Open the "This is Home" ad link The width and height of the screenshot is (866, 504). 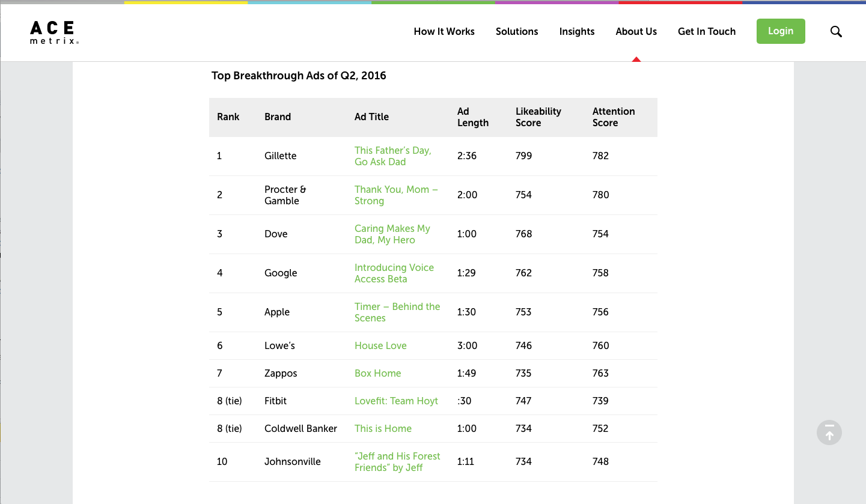click(383, 429)
